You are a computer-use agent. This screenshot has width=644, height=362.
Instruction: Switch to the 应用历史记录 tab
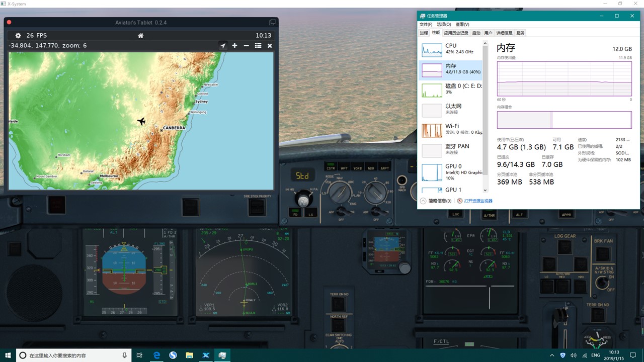click(x=456, y=33)
